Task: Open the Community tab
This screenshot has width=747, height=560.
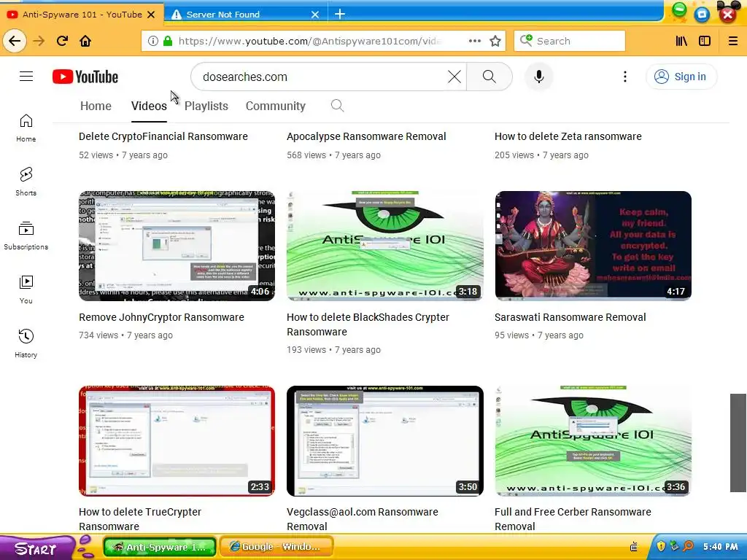Action: [275, 106]
